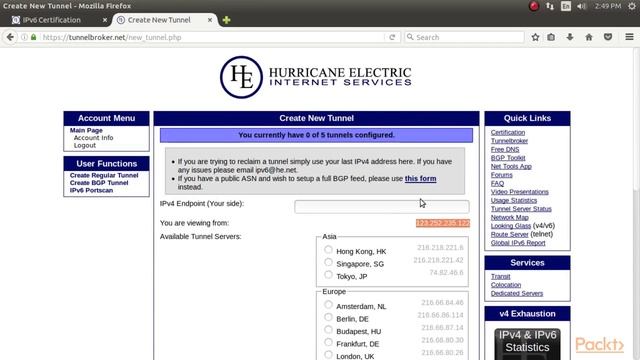Open the Certification quick link
Image resolution: width=640 pixels, height=360 pixels.
[x=508, y=132]
